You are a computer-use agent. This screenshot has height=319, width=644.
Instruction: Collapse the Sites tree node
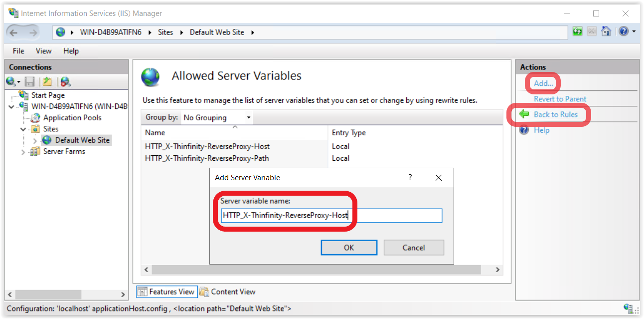point(23,129)
